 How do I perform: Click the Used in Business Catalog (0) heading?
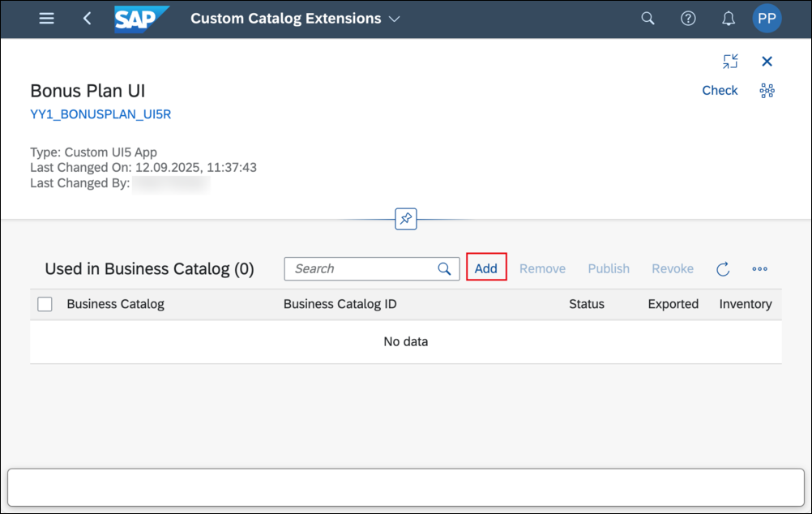[x=149, y=269]
